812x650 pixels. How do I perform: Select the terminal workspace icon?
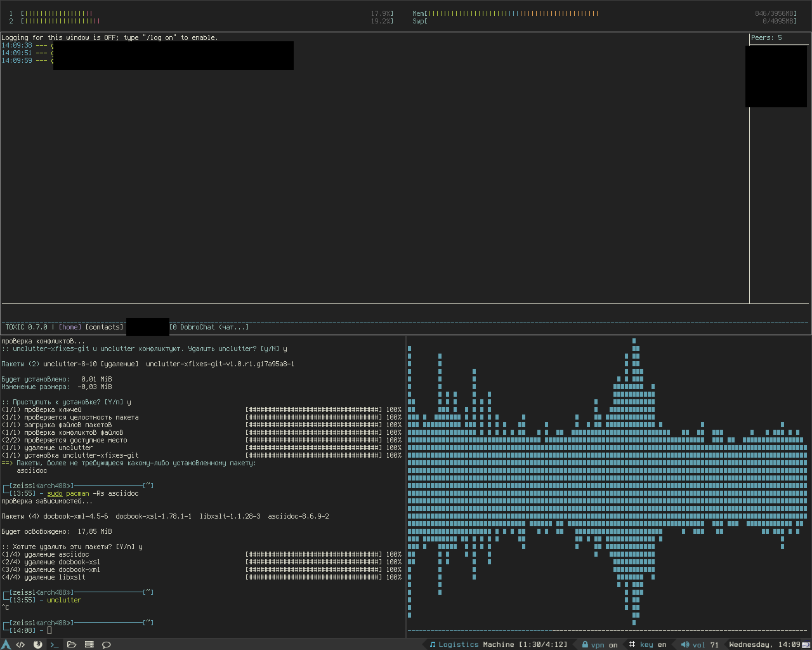pyautogui.click(x=55, y=644)
